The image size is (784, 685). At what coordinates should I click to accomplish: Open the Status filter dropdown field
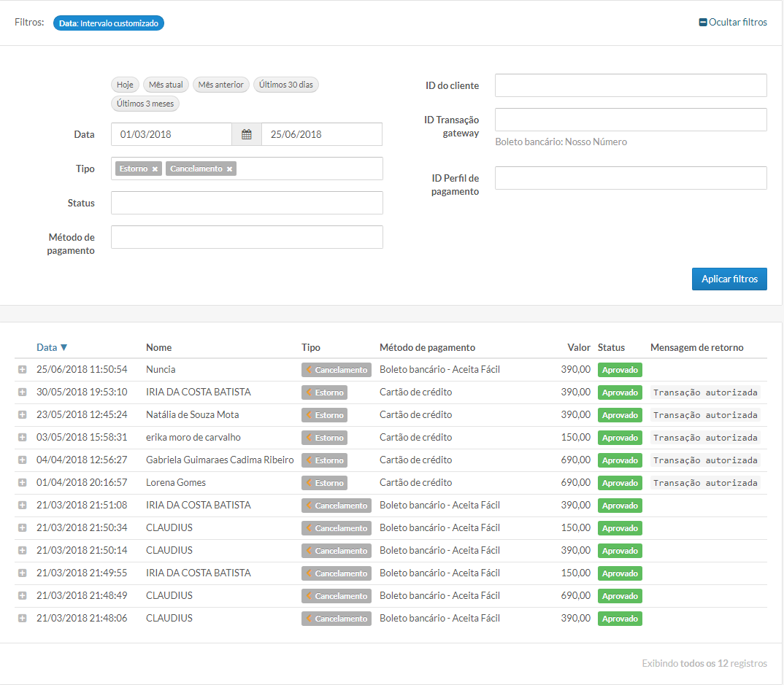tap(247, 203)
